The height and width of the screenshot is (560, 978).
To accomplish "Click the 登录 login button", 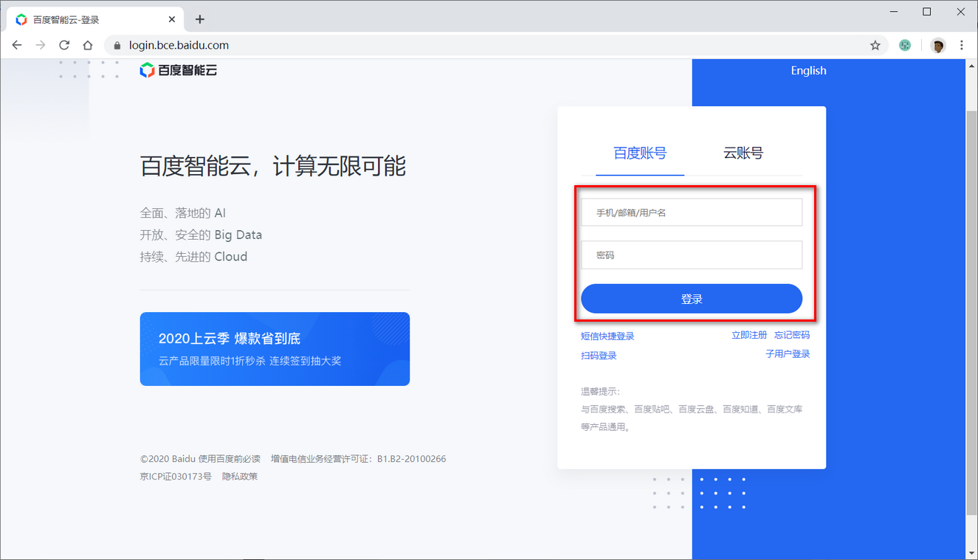I will [x=692, y=298].
